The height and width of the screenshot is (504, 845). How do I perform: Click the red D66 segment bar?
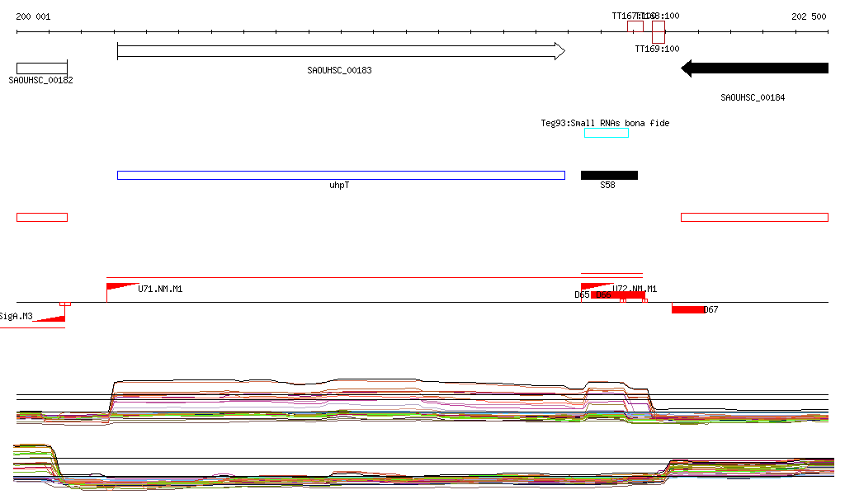coord(618,295)
